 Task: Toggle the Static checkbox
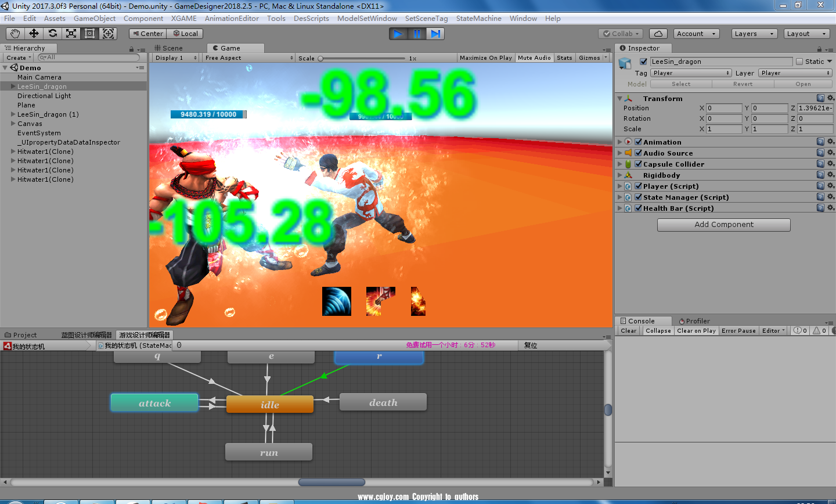799,62
